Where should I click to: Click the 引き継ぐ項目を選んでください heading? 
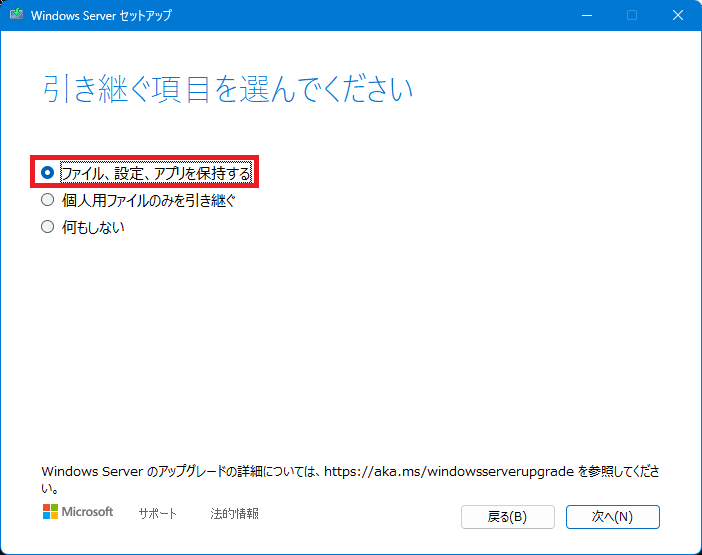[x=227, y=89]
